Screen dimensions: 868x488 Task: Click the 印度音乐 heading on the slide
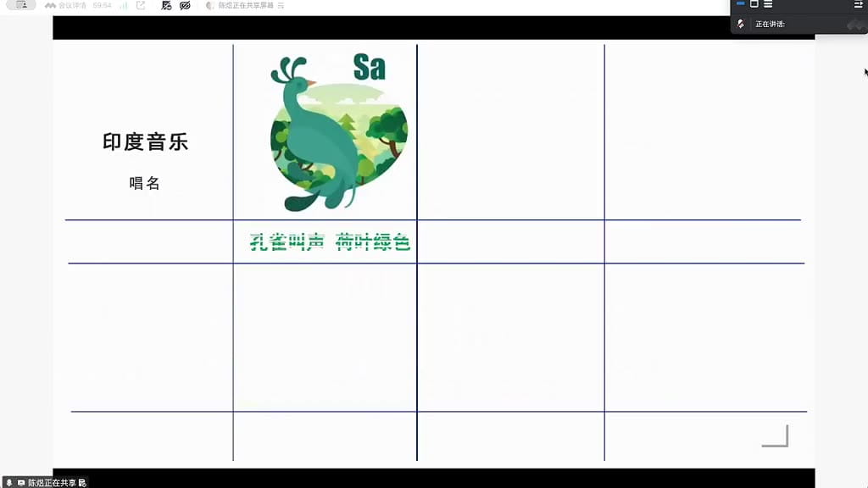(146, 141)
